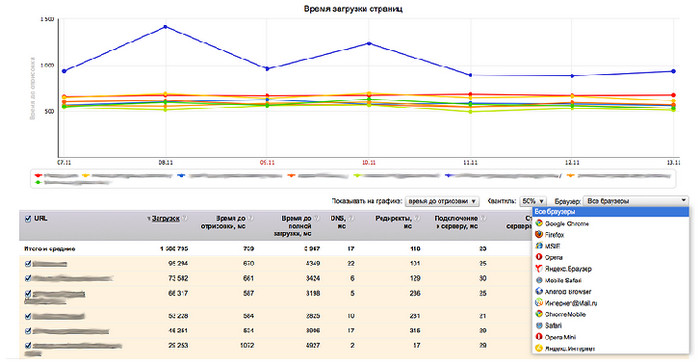Click the Редиректы, мс column header

point(393,222)
